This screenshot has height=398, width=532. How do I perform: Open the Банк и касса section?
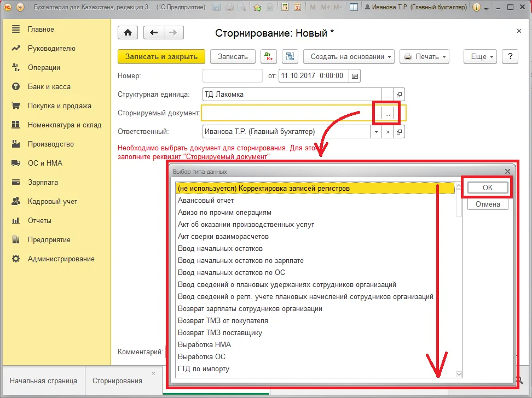(49, 86)
